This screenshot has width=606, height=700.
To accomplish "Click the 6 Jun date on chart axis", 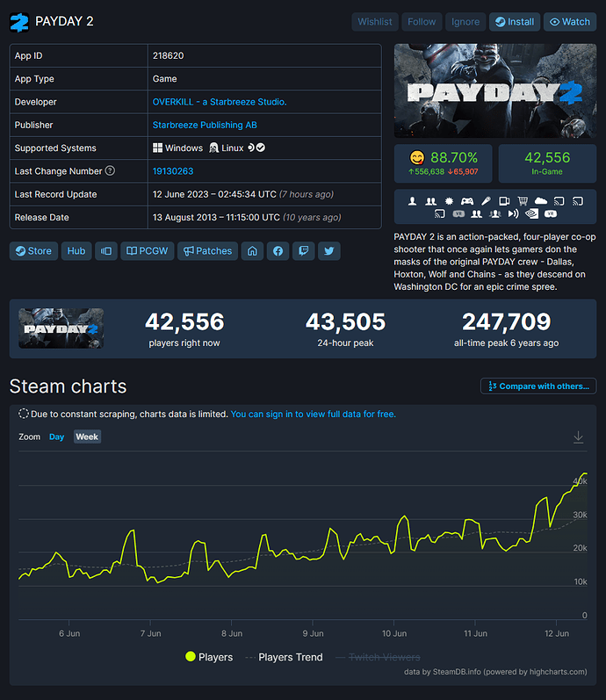I will pyautogui.click(x=69, y=633).
